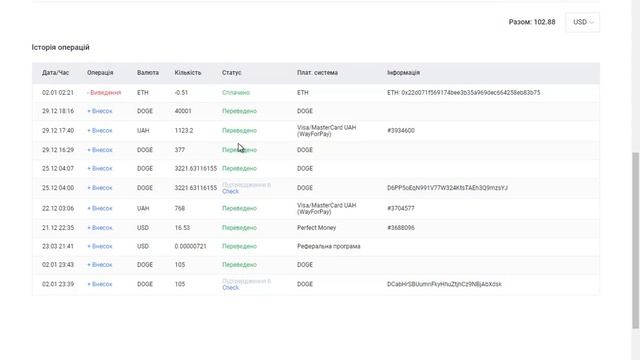Click the date '02.01 23:43'
This screenshot has height=360, width=640.
coord(58,264)
